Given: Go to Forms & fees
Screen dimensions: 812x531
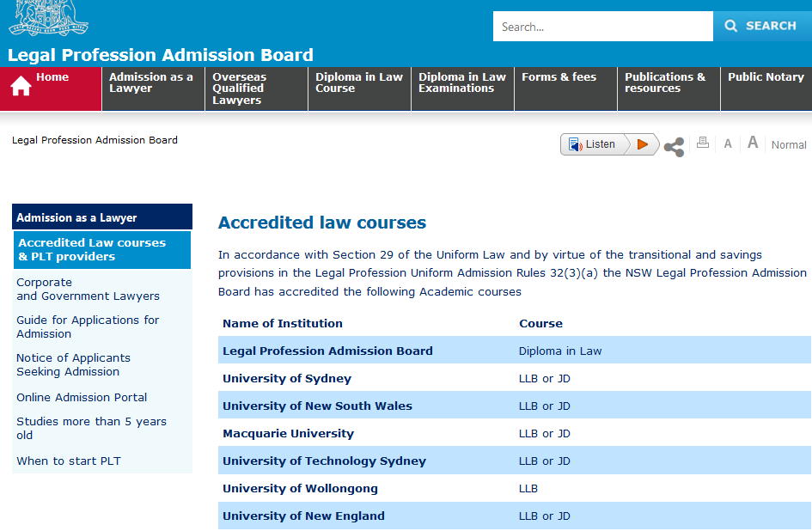Looking at the screenshot, I should point(559,77).
